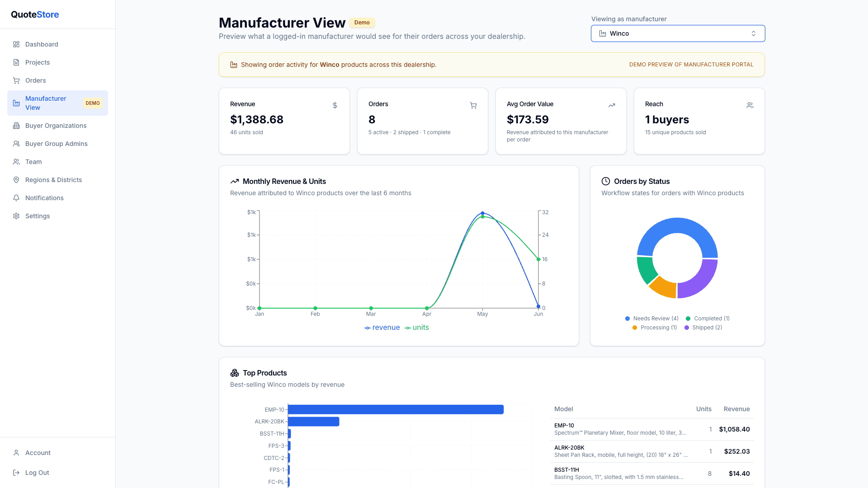Click the dollar icon on Revenue card

[335, 105]
